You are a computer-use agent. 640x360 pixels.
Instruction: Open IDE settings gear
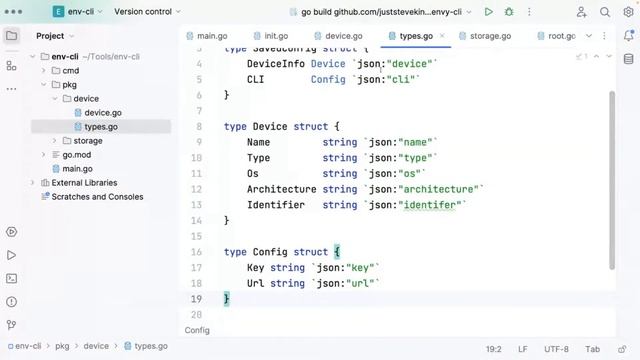point(628,12)
